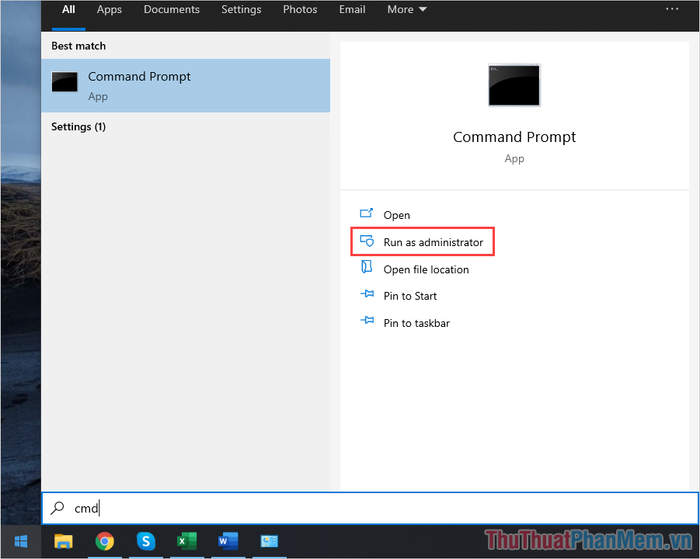Expand the More dropdown filter
This screenshot has height=559, width=700.
407,9
